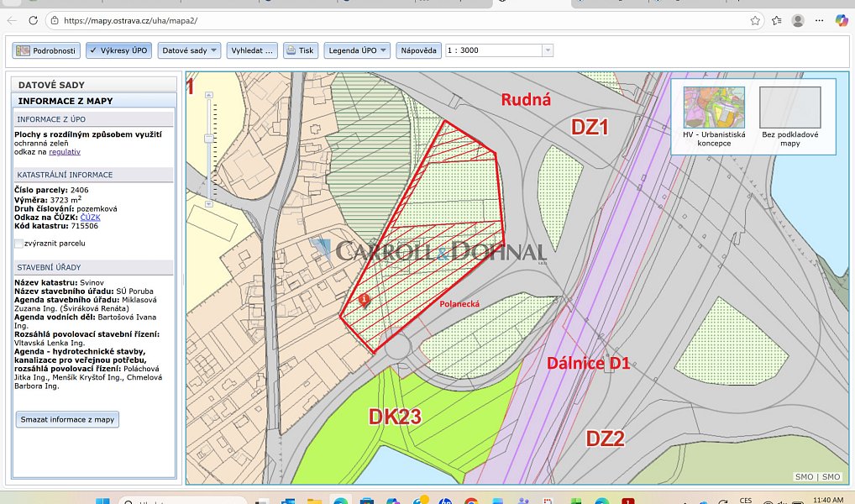Click the zoom slider bottom arrow
Viewport: 855px width, 504px height.
[209, 203]
